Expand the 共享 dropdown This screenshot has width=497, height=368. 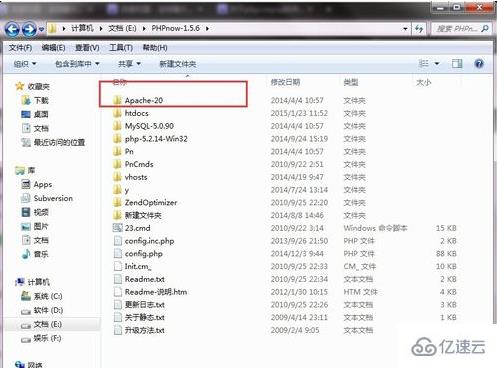pos(129,64)
